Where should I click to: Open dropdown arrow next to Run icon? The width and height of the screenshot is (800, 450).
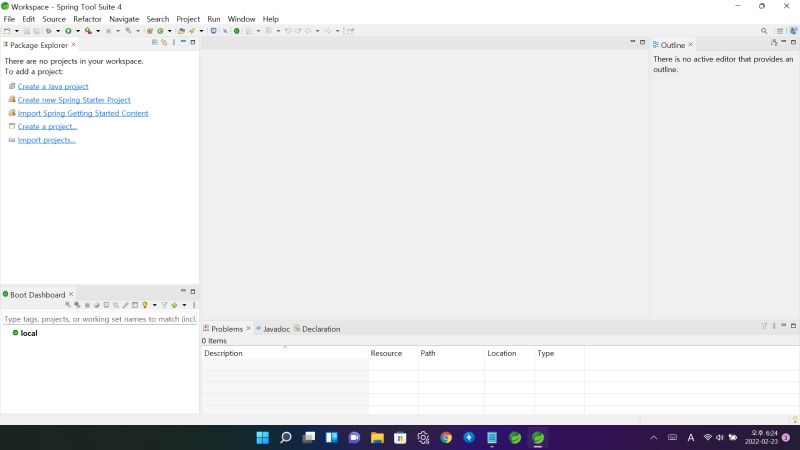pyautogui.click(x=78, y=31)
